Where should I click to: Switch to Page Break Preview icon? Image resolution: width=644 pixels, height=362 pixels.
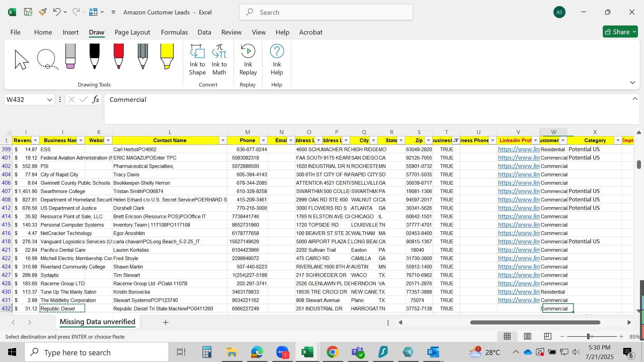[x=547, y=336]
